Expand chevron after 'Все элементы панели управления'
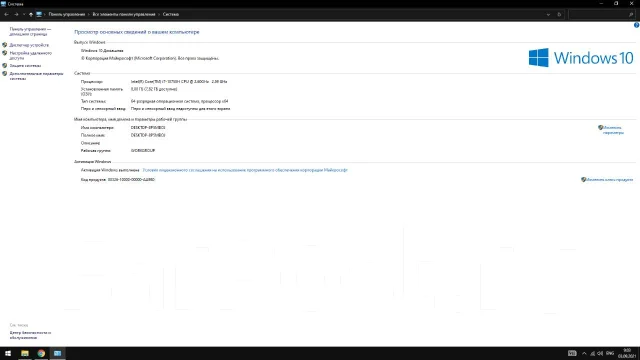 click(x=159, y=14)
